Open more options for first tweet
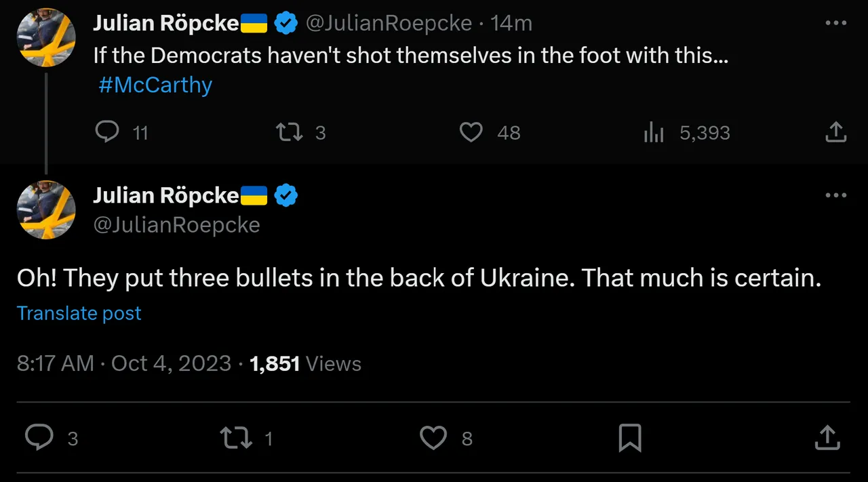Viewport: 868px width, 482px height. pos(835,23)
